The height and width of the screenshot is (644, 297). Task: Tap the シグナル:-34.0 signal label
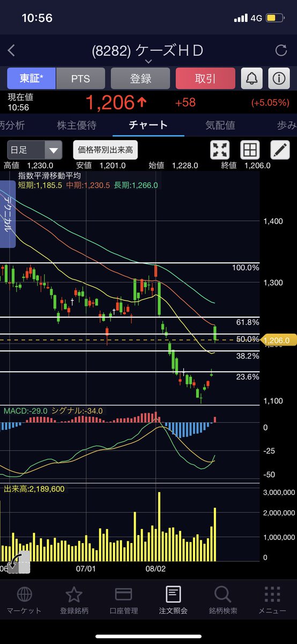pos(76,411)
